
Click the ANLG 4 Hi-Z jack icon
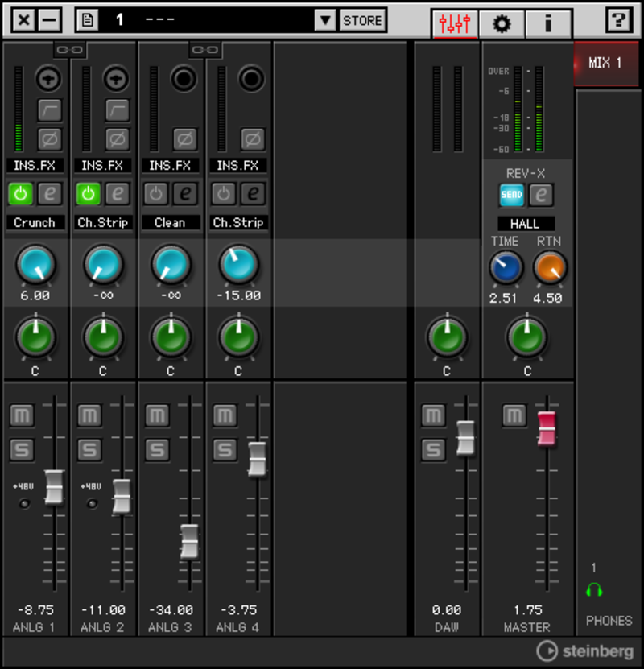pyautogui.click(x=252, y=79)
